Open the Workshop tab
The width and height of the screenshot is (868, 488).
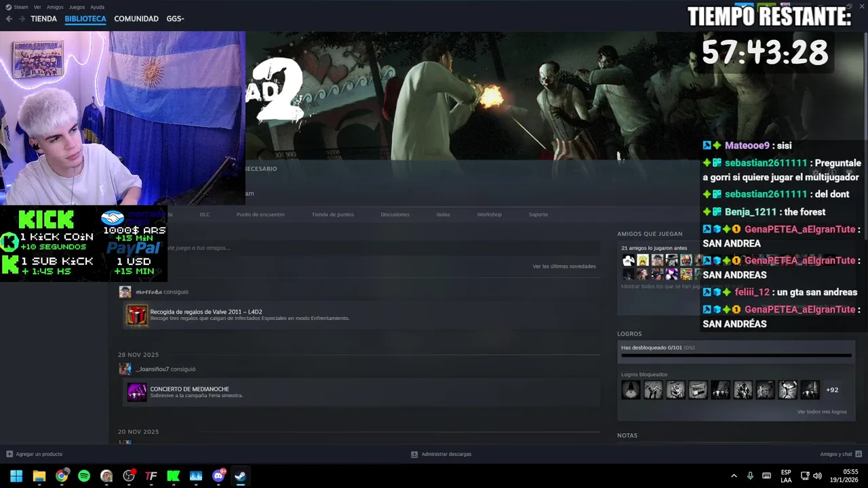coord(489,214)
